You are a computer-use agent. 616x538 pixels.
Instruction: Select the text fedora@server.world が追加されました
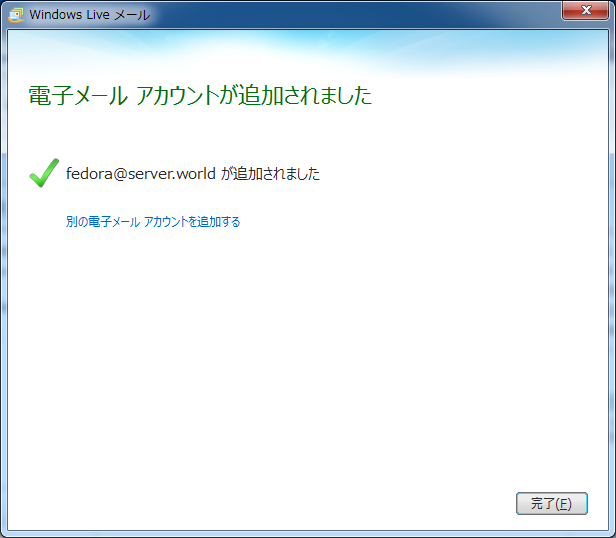pyautogui.click(x=193, y=173)
